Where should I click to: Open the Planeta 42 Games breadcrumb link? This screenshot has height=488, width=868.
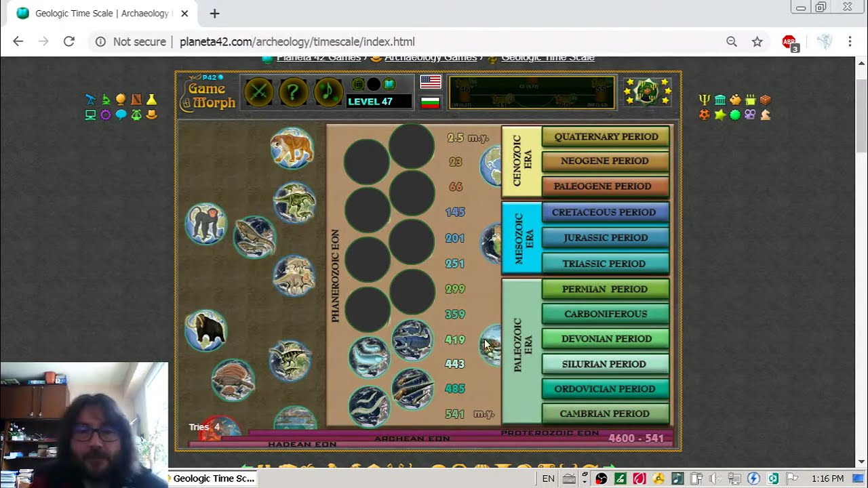click(x=319, y=58)
